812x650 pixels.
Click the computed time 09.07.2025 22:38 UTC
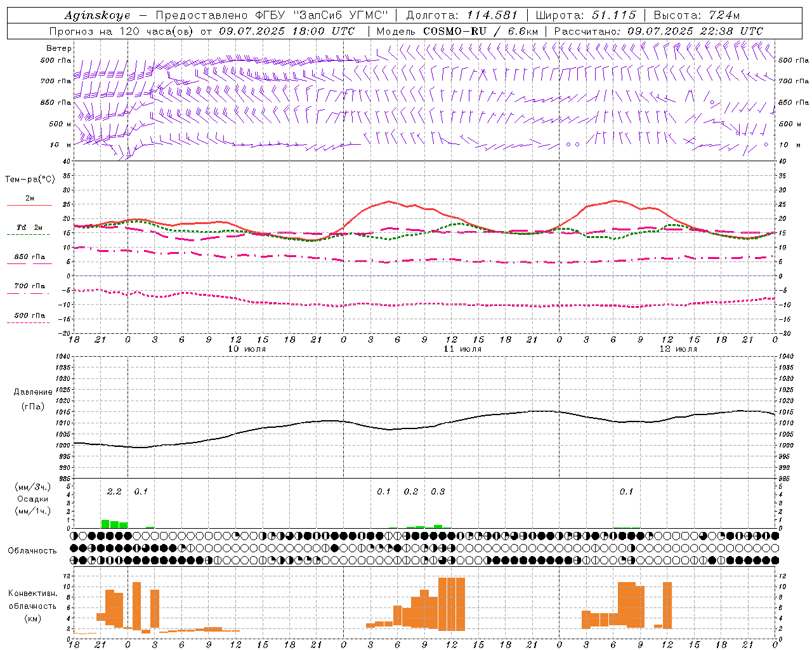point(695,31)
